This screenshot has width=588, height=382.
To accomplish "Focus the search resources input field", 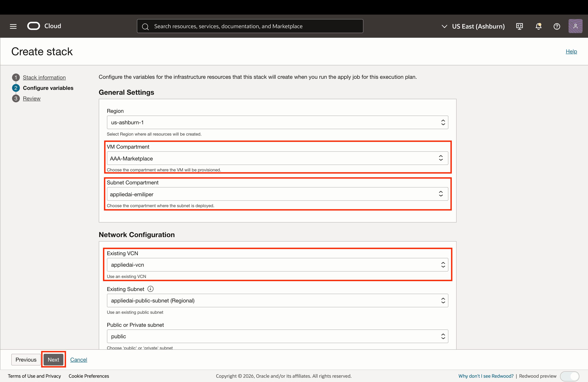I will (250, 26).
